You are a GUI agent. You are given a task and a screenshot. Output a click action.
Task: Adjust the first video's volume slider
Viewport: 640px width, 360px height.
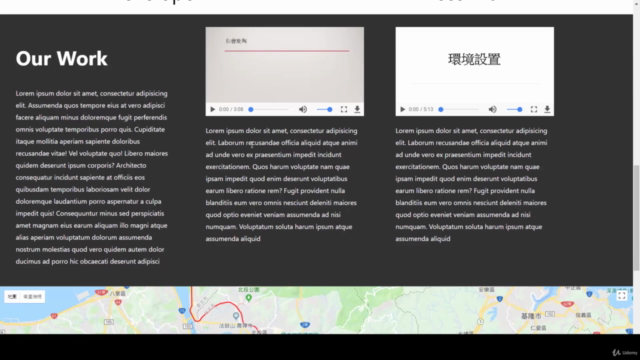tap(324, 109)
